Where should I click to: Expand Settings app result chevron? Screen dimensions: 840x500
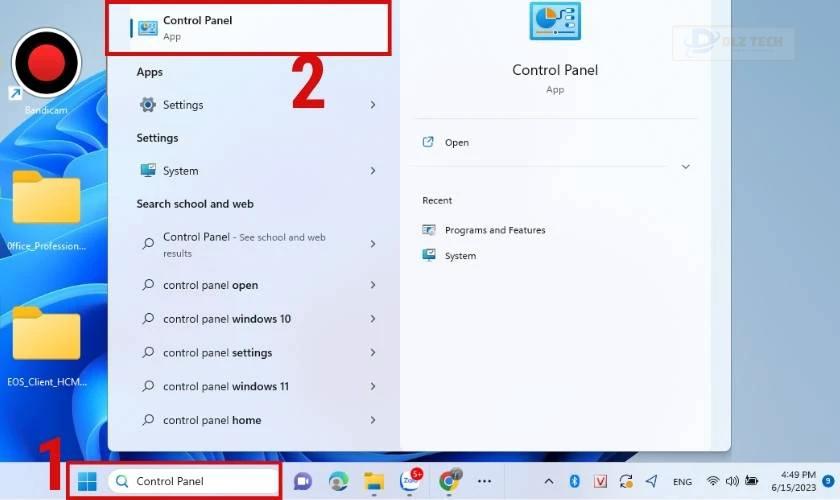coord(373,105)
